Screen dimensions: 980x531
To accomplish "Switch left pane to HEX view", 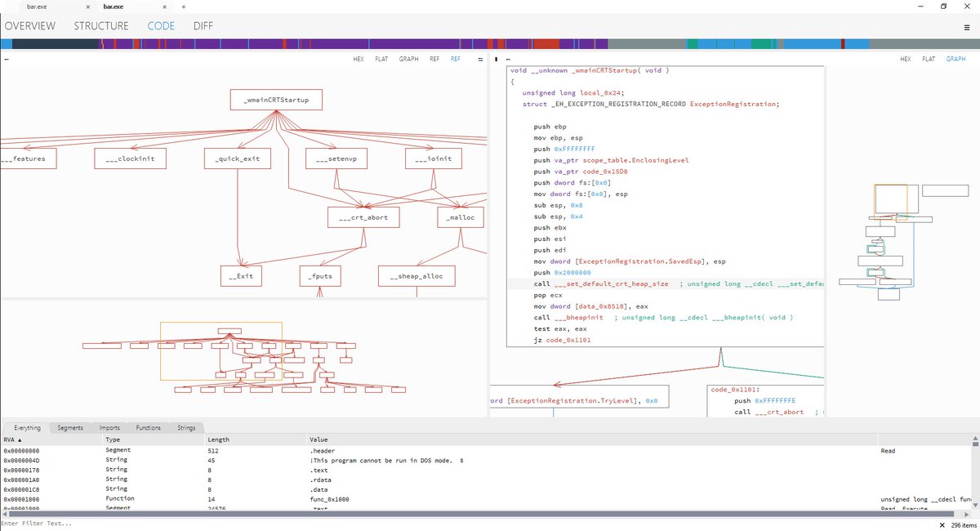I will [x=359, y=60].
